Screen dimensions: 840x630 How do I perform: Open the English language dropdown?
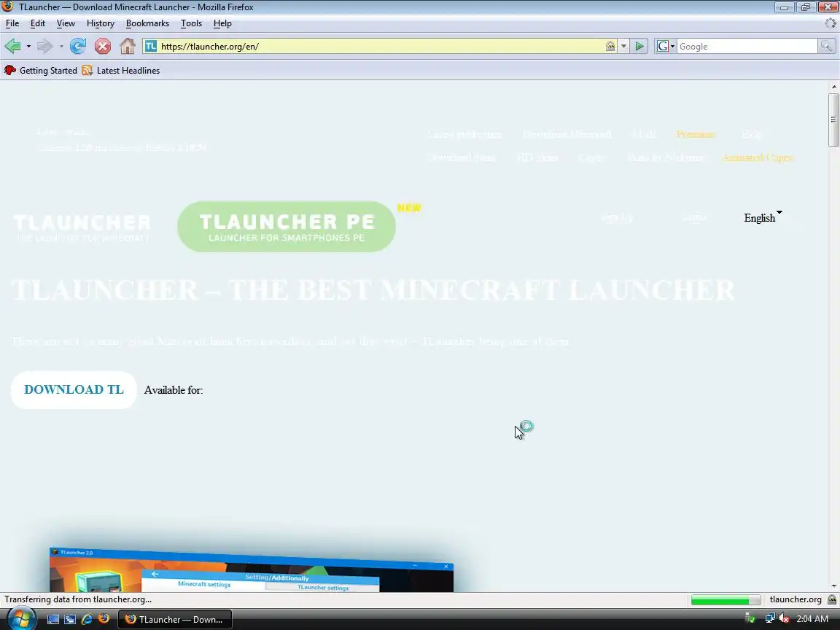[763, 217]
